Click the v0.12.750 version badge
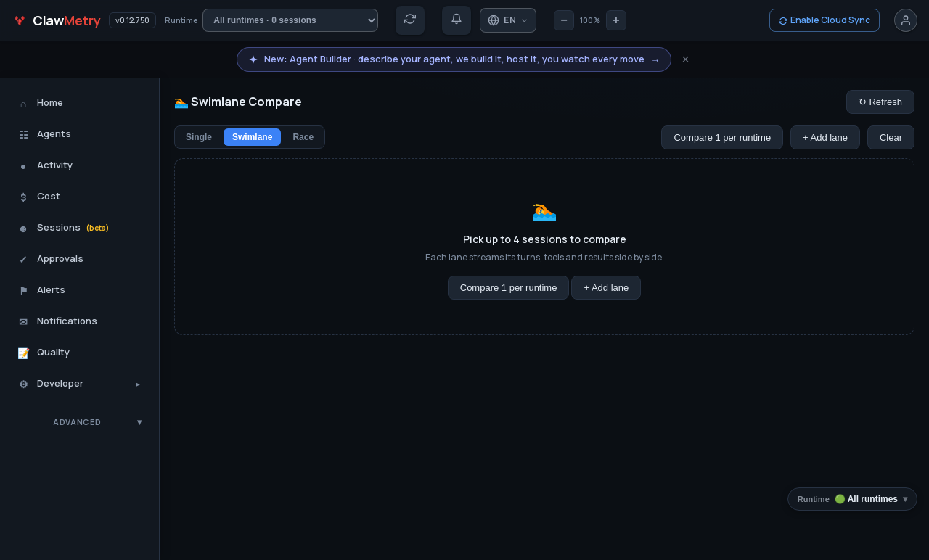 132,20
